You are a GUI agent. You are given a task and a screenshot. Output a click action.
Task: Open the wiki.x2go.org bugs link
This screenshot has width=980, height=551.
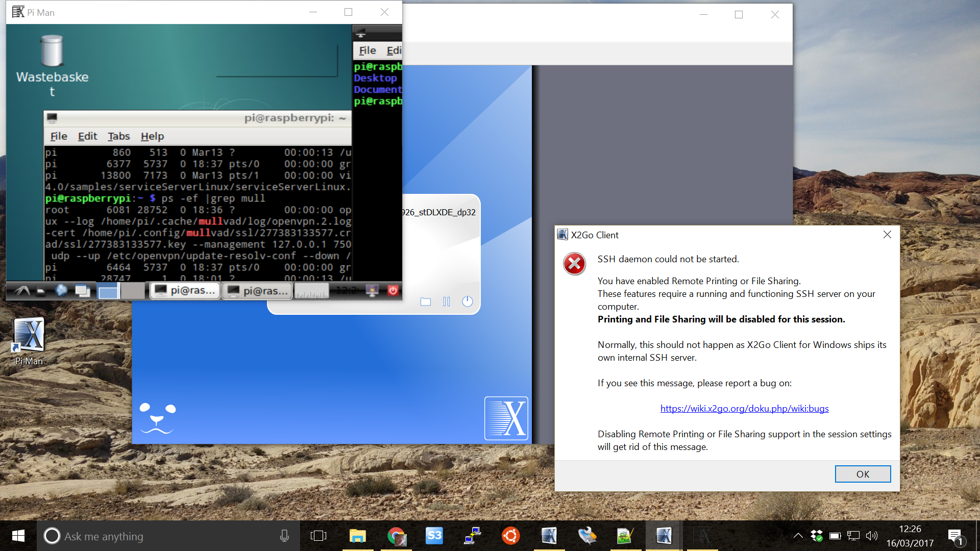pos(744,409)
